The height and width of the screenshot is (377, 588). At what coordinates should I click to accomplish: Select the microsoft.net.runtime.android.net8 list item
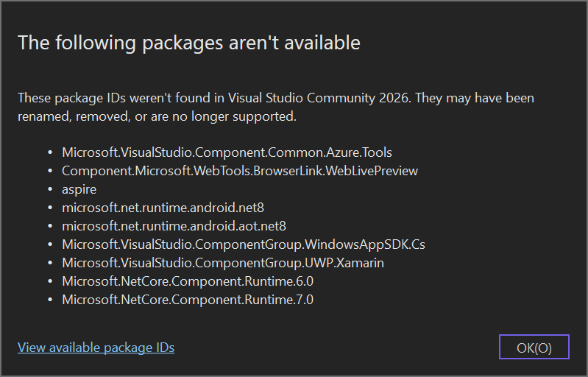tap(163, 208)
